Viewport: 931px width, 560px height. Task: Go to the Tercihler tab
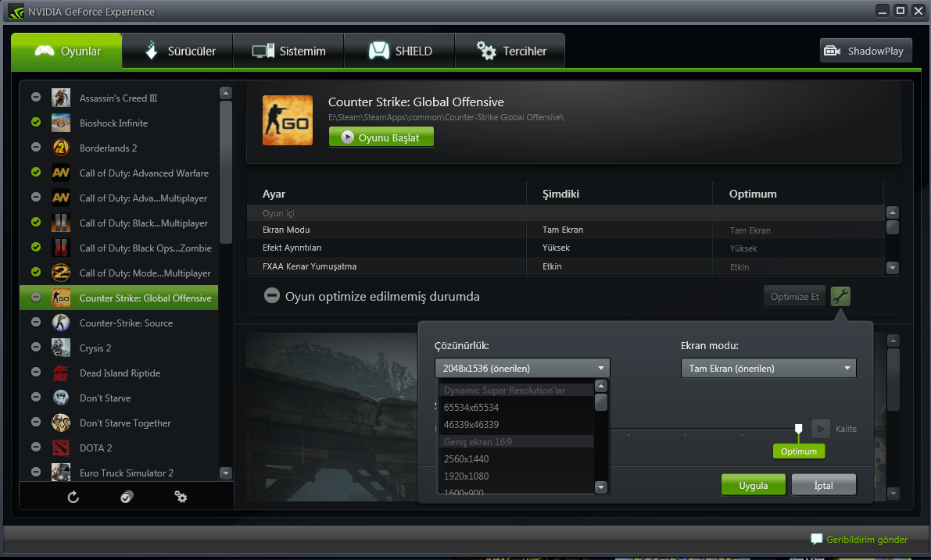510,51
